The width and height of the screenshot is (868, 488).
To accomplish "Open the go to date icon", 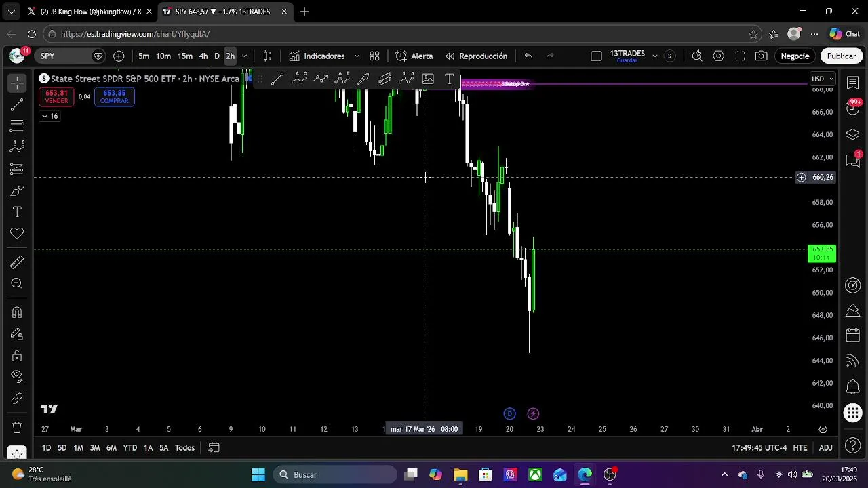I will coord(214,448).
